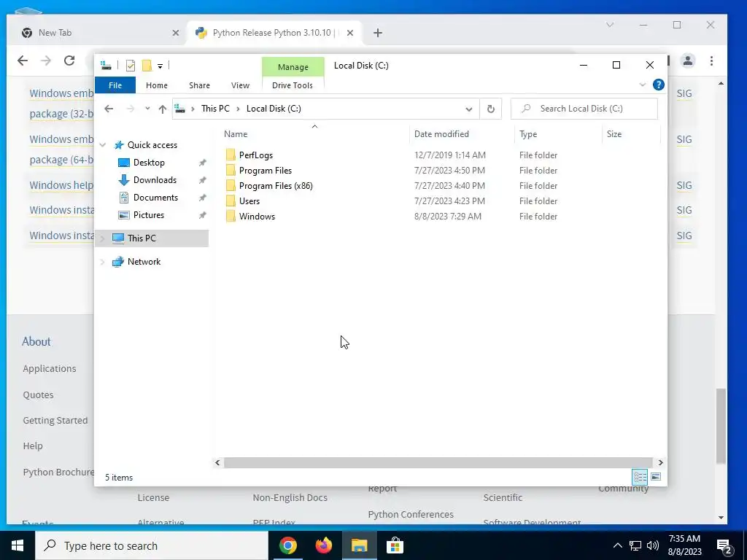Click Chrome's back arrow
This screenshot has width=747, height=560.
(x=23, y=61)
